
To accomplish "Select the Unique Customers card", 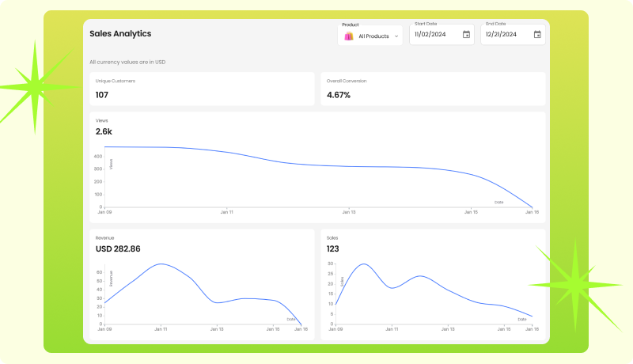I will [x=202, y=89].
